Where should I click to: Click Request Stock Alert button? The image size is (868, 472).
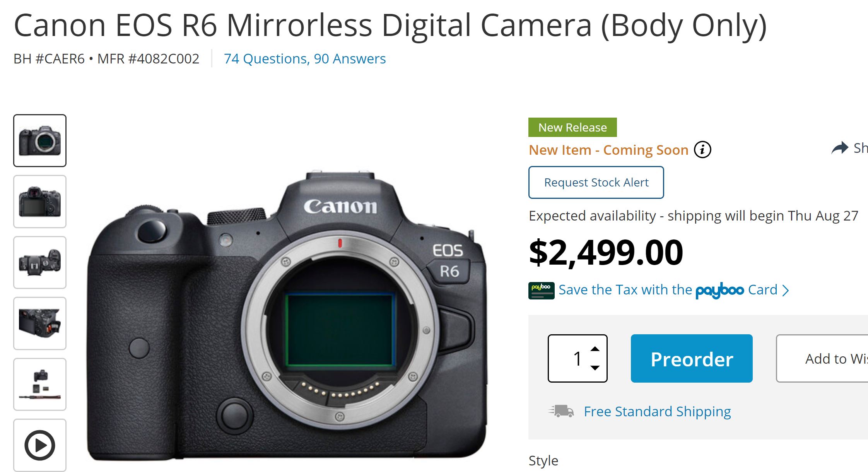click(x=596, y=182)
